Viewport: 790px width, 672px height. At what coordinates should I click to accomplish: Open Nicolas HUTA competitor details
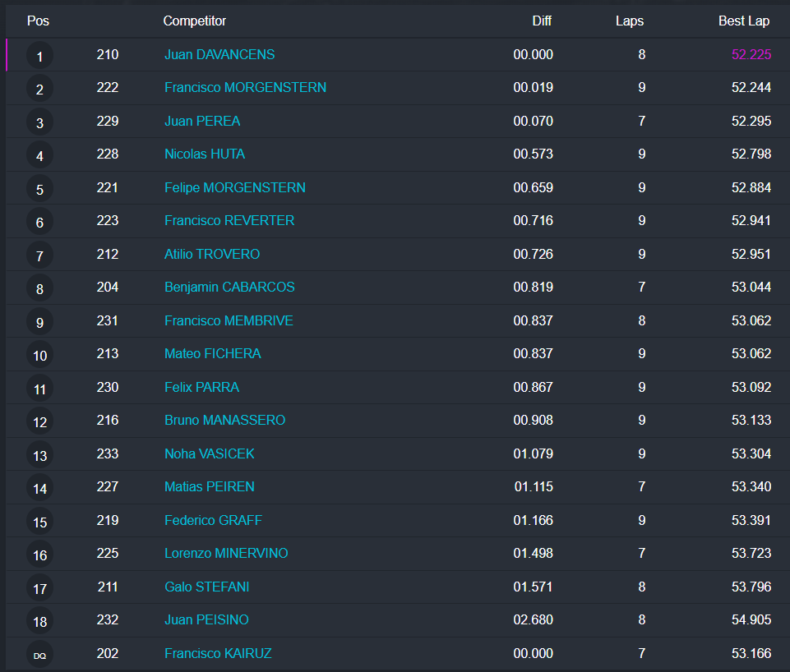(205, 154)
